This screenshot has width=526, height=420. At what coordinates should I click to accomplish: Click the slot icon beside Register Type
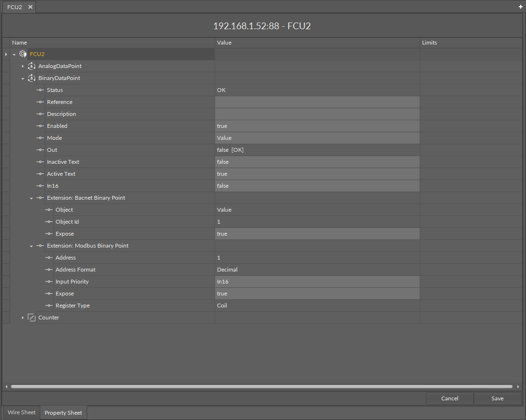(x=49, y=306)
